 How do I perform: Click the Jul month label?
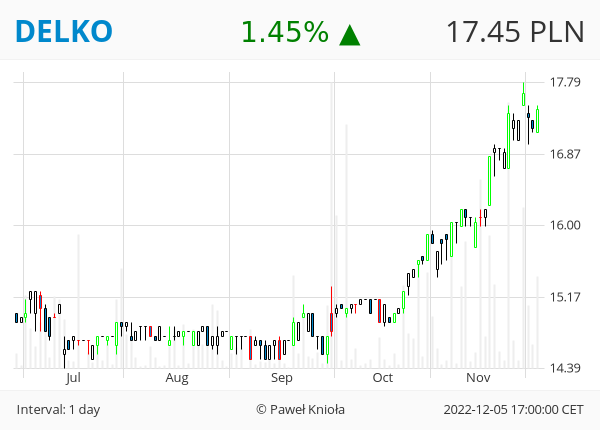click(73, 378)
